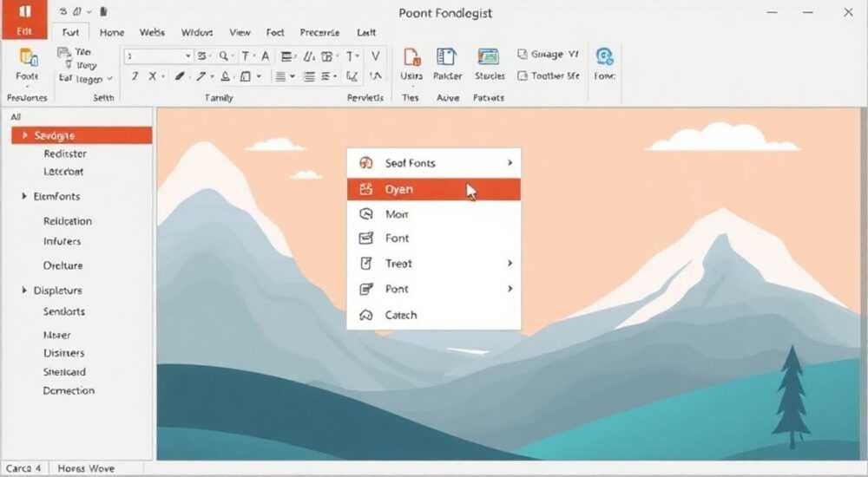Open the Treot submenu entry
Image resolution: width=868 pixels, height=477 pixels.
click(x=433, y=264)
